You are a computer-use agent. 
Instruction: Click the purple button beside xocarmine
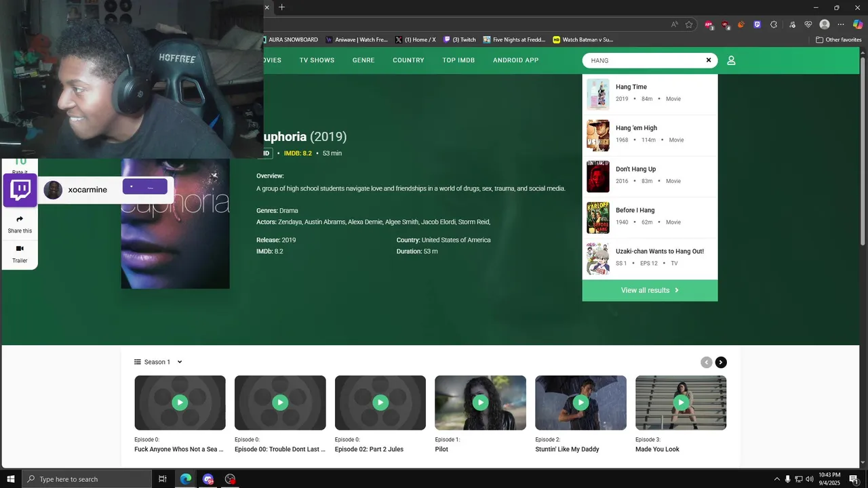point(144,186)
